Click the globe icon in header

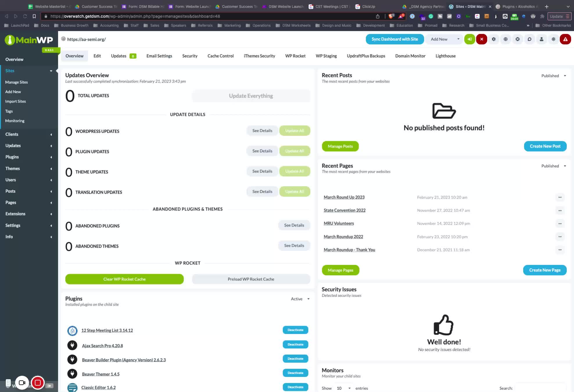tap(505, 39)
